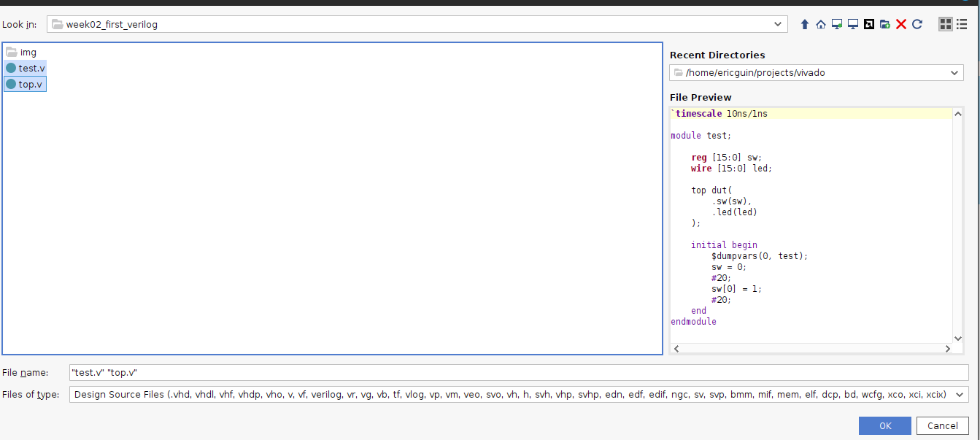Select the test.v file
Viewport: 980px width, 440px height.
[x=31, y=68]
